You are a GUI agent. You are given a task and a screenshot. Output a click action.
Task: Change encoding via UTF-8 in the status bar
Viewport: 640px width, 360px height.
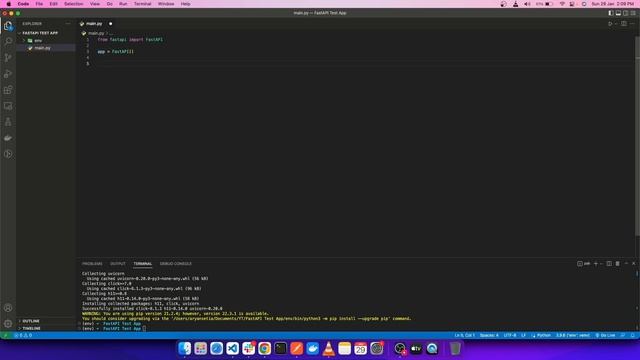[510, 336]
